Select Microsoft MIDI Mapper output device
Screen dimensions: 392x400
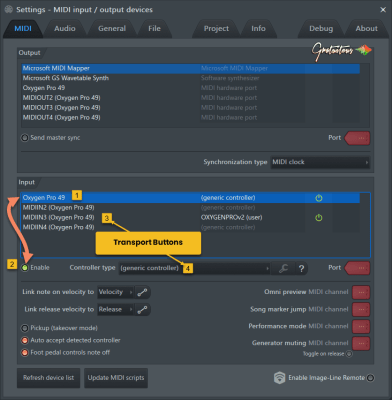(191, 68)
